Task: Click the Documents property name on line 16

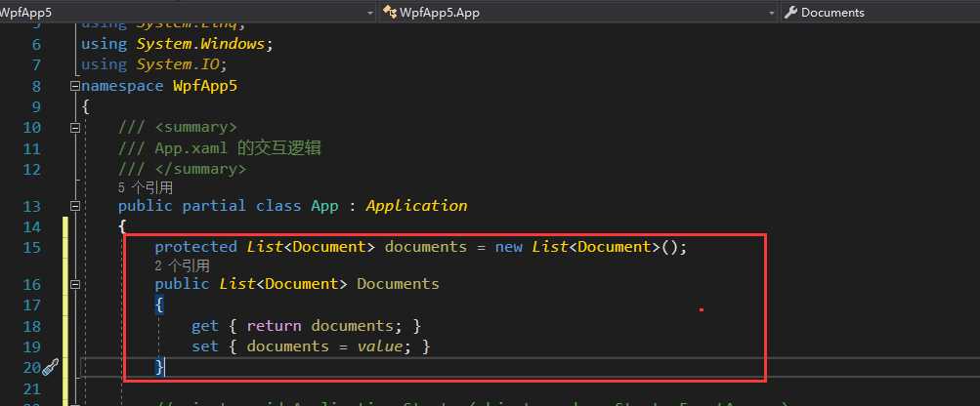Action: point(398,284)
